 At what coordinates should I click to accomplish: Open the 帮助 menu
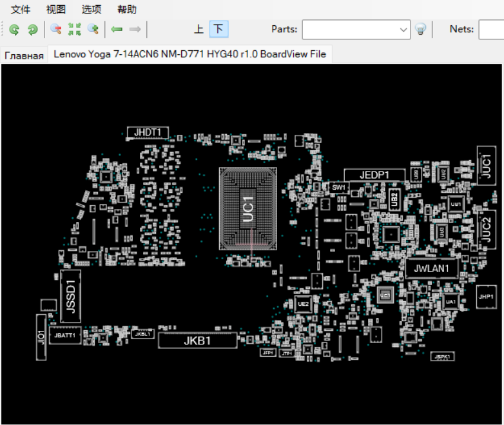[x=127, y=10]
